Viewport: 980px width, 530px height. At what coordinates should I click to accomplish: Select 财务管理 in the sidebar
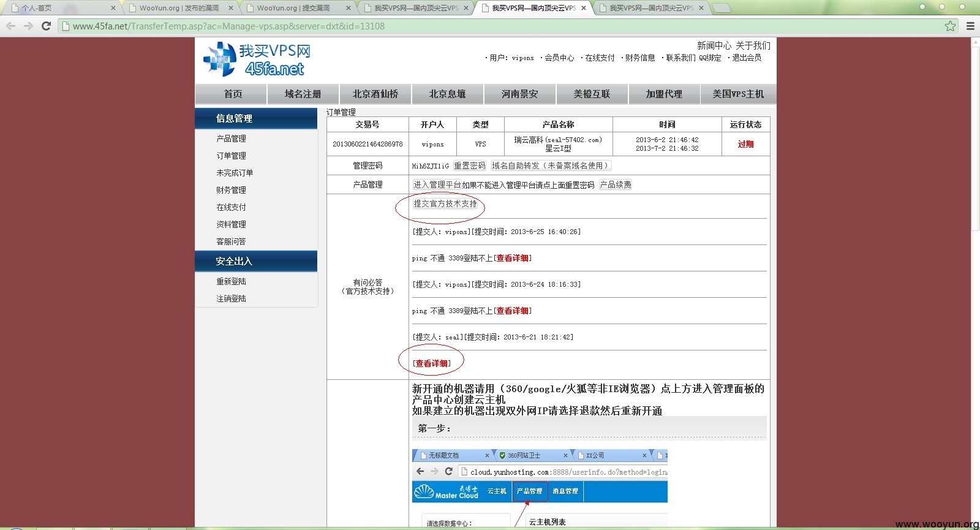tap(231, 190)
